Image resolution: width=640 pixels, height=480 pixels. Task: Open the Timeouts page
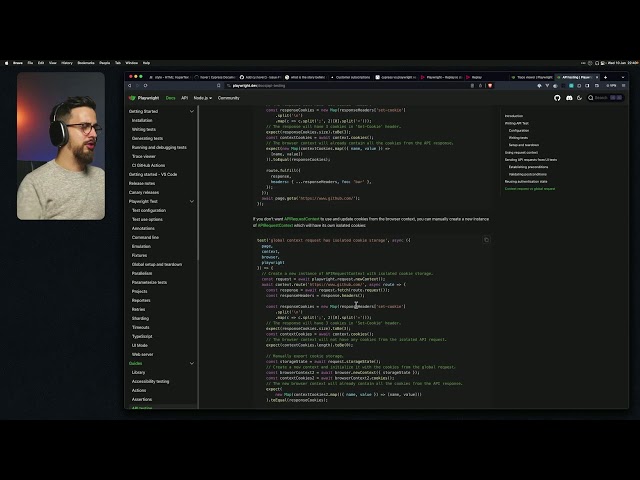point(141,327)
